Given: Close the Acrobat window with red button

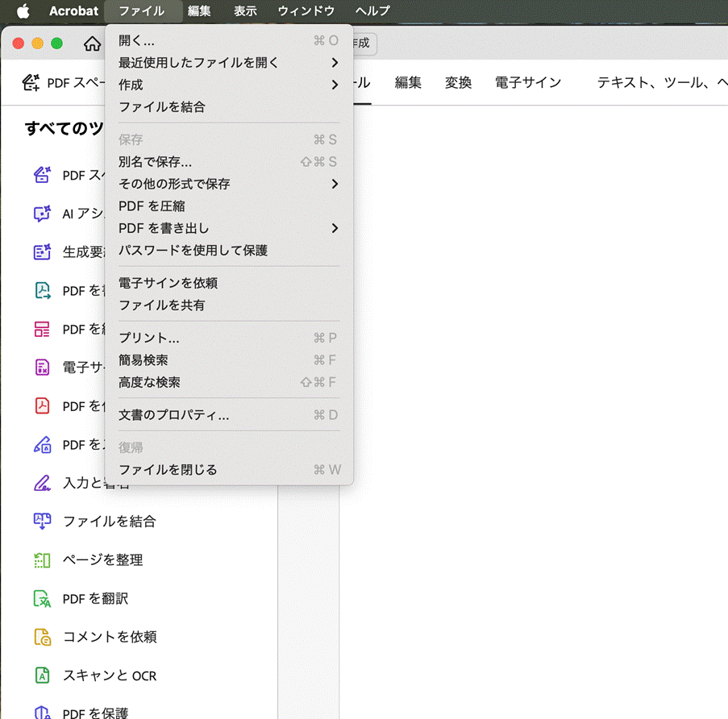Looking at the screenshot, I should coord(18,44).
